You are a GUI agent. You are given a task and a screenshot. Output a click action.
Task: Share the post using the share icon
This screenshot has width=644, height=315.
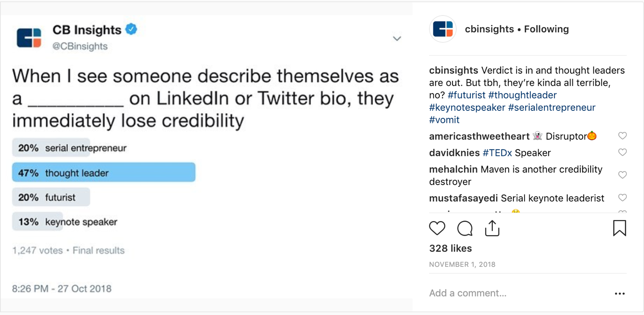[492, 228]
